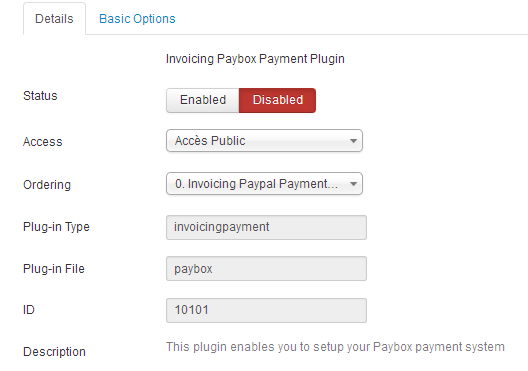Click the arrow on the Ordering dropdown

tap(353, 184)
